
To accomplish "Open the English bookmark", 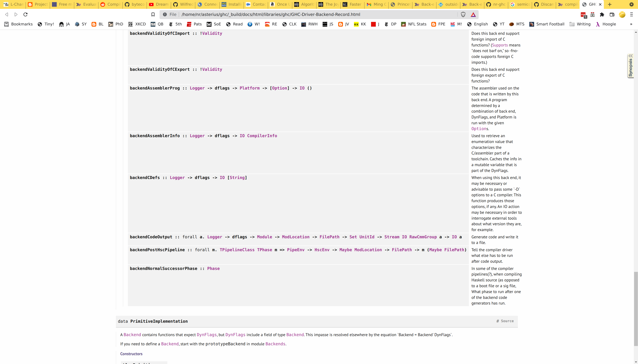I will pyautogui.click(x=478, y=24).
